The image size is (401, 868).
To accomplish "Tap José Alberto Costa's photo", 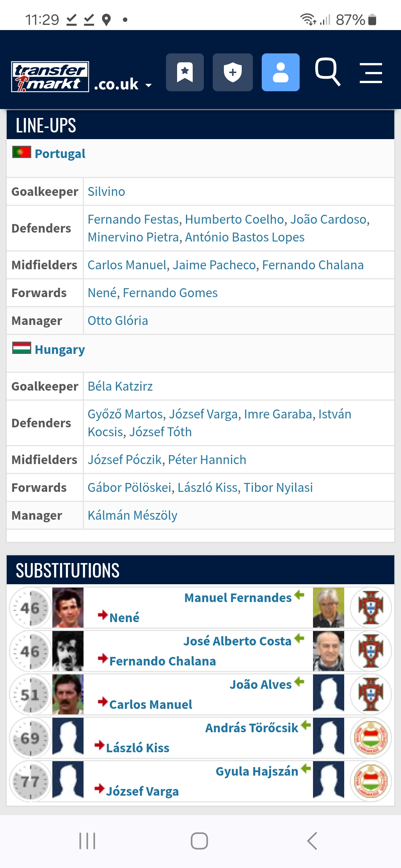I will (x=329, y=651).
